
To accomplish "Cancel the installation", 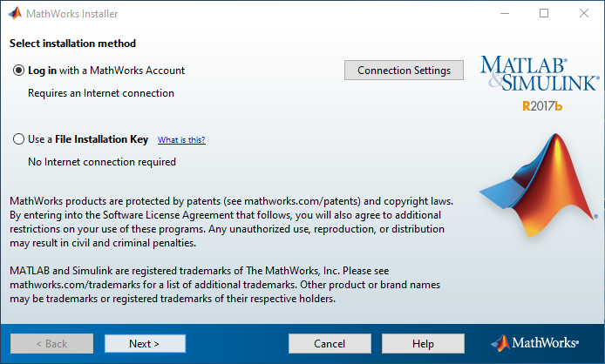I will click(330, 344).
